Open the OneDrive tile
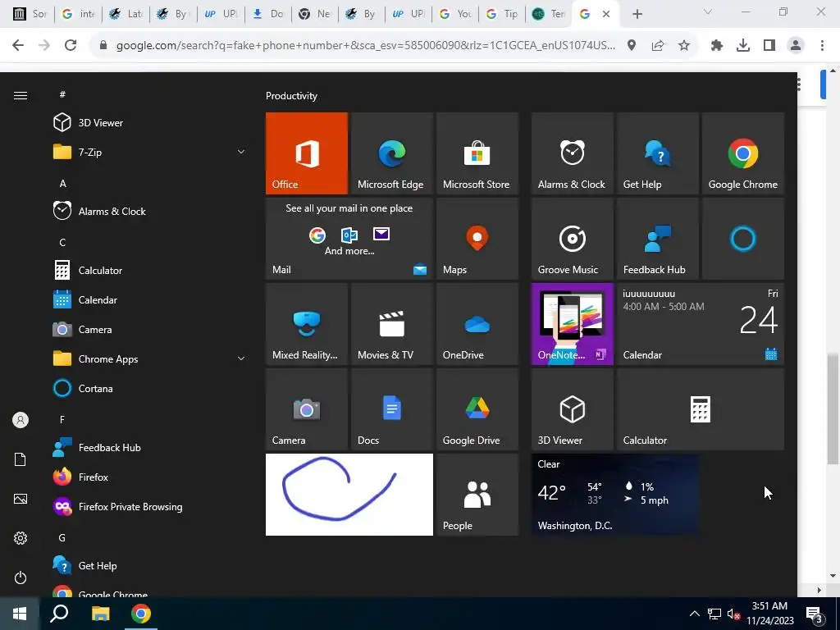This screenshot has width=840, height=630. (x=477, y=324)
